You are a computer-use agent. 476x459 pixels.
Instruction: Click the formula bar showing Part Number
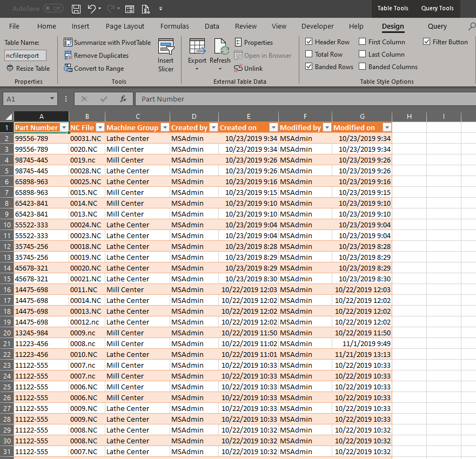pos(305,99)
